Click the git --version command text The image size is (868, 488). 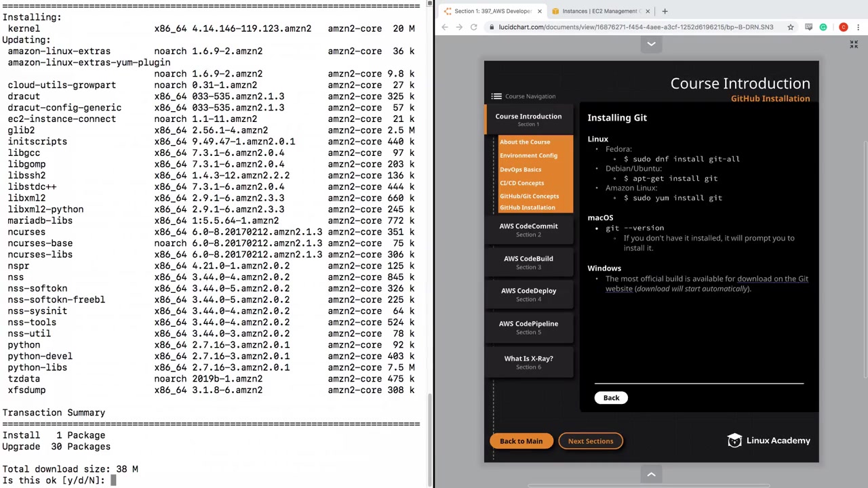coord(635,228)
